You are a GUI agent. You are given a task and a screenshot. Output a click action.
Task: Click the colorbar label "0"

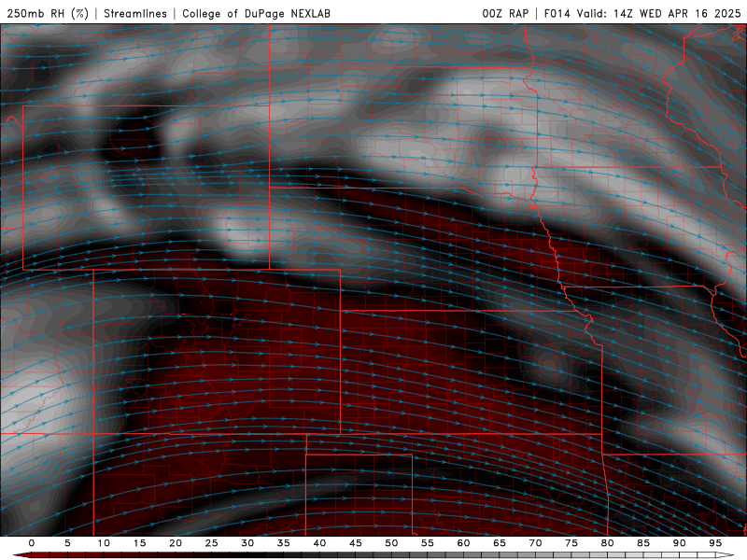point(32,543)
